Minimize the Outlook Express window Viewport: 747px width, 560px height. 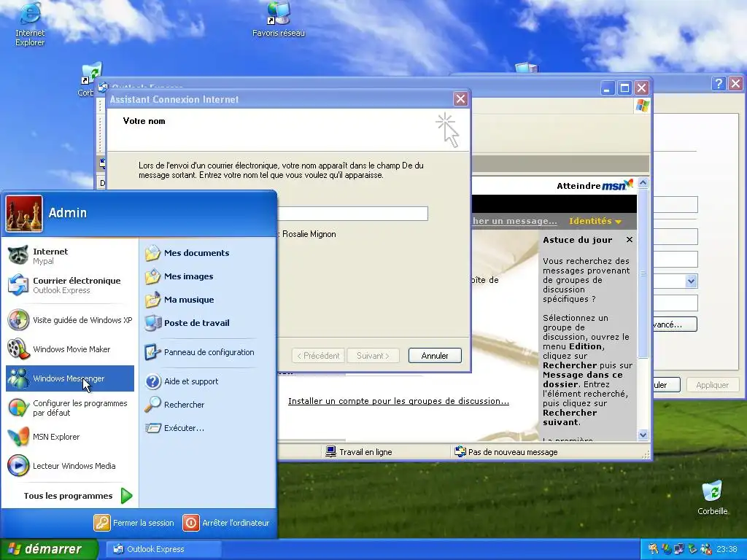tap(608, 88)
